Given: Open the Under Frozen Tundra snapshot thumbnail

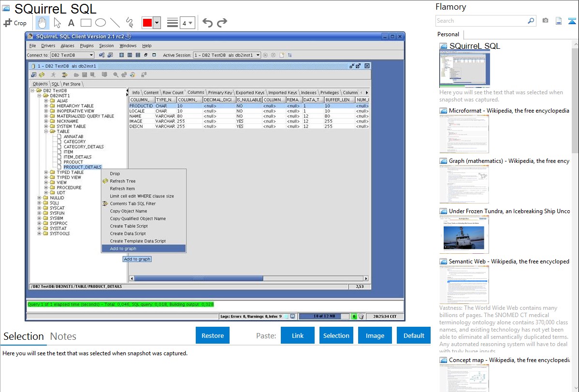Looking at the screenshot, I should click(x=464, y=234).
